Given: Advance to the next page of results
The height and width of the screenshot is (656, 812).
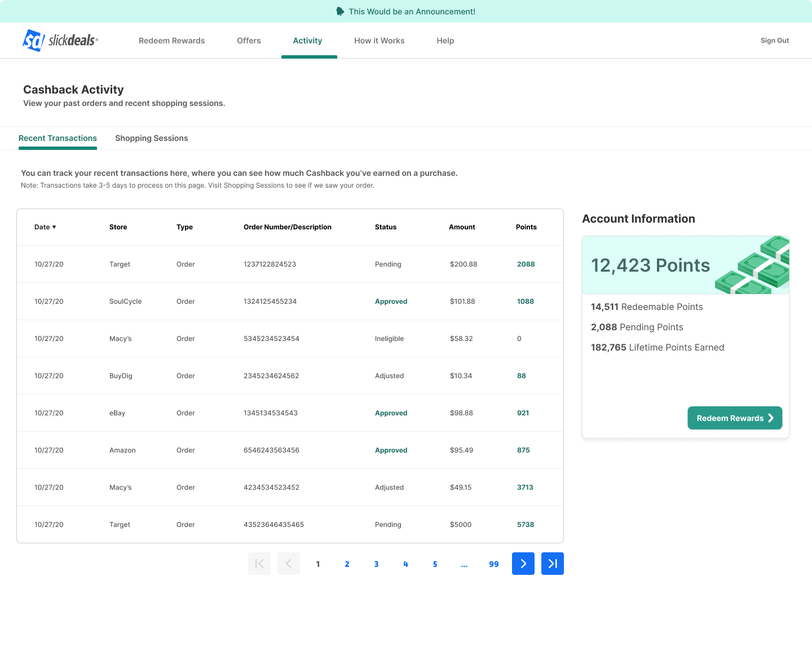Looking at the screenshot, I should pyautogui.click(x=523, y=564).
